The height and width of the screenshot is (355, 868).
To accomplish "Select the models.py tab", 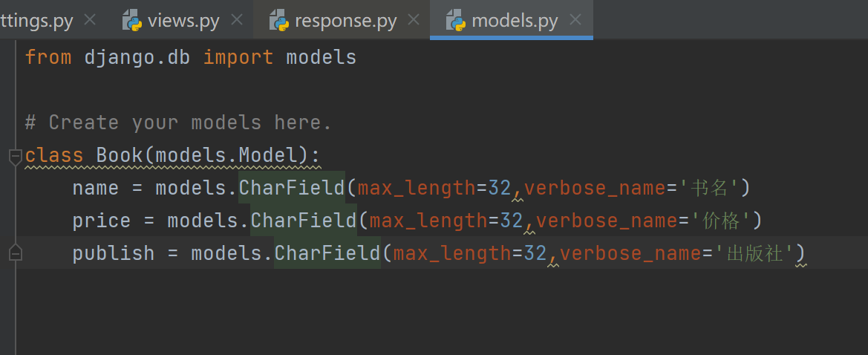I will (515, 20).
